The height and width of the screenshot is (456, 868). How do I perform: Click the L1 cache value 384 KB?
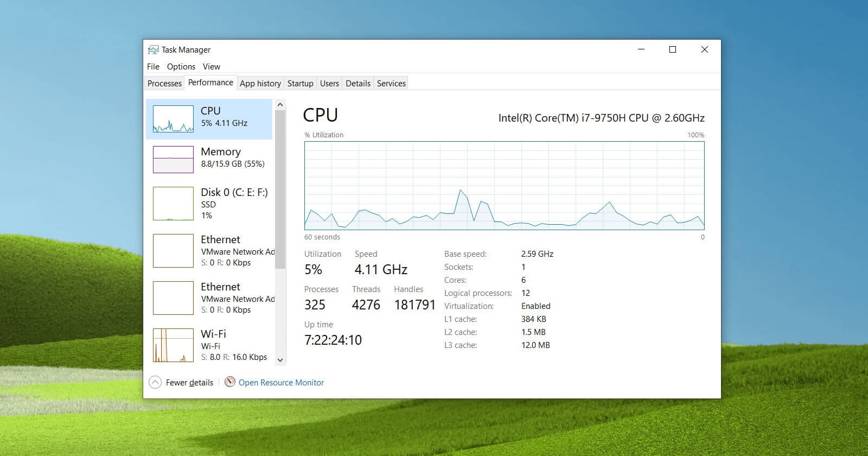click(x=534, y=319)
